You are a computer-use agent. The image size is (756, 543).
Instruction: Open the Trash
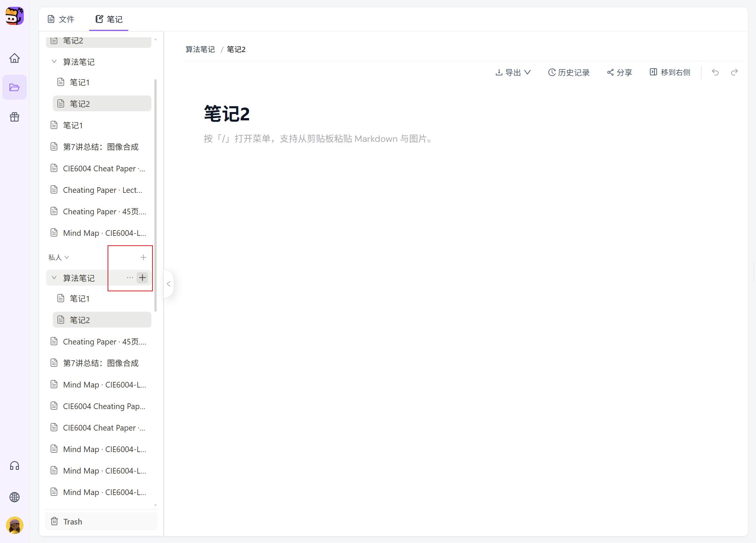click(101, 521)
